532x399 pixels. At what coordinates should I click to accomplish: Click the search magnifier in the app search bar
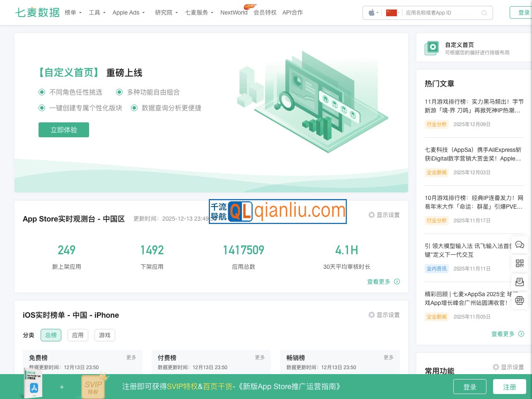tap(484, 13)
